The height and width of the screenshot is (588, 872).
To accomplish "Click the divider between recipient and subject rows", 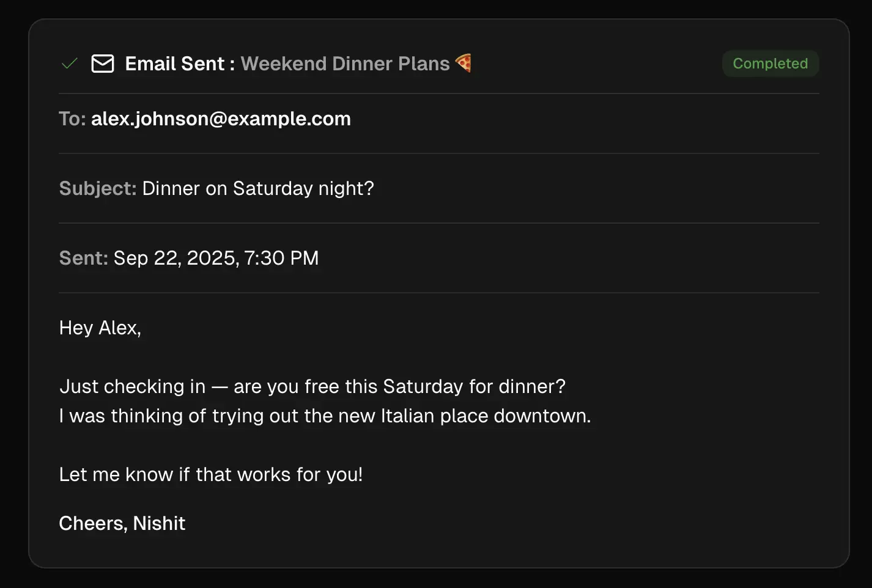I will coord(438,153).
